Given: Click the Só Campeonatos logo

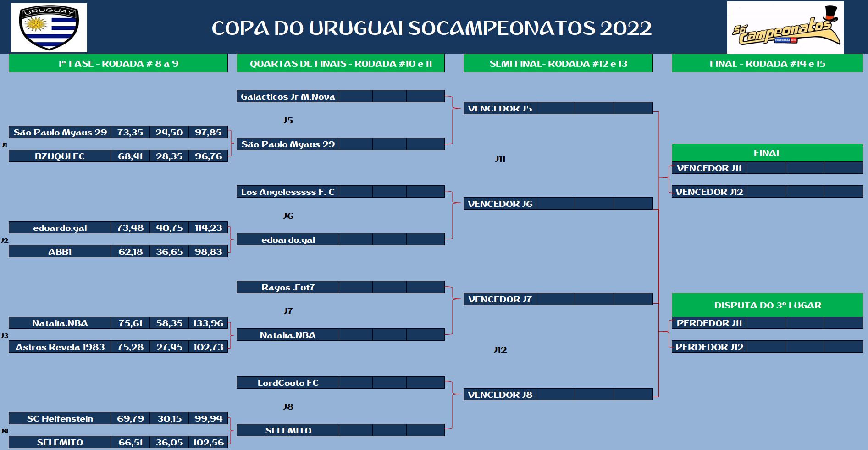Looking at the screenshot, I should point(785,28).
